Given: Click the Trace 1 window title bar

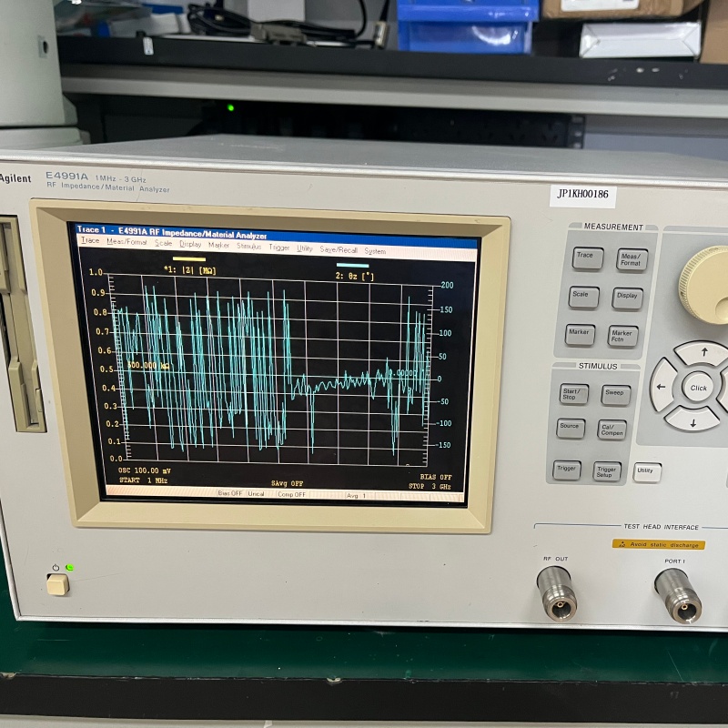Looking at the screenshot, I should tap(277, 234).
